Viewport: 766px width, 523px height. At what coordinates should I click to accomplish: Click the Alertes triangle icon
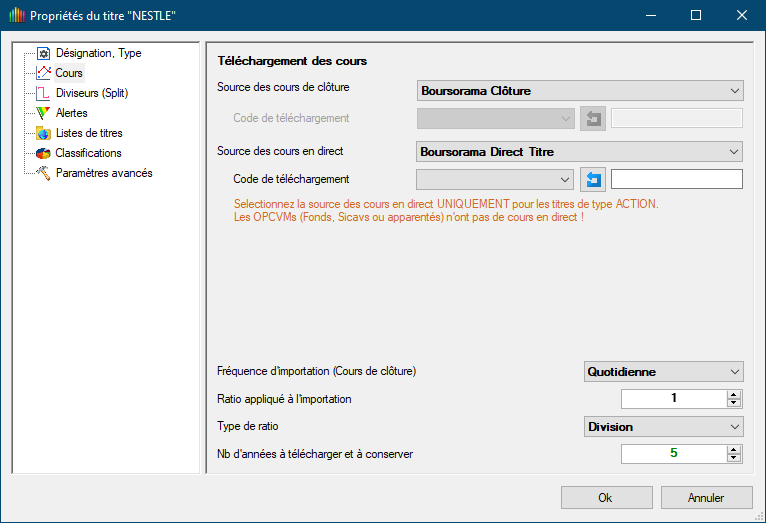pyautogui.click(x=43, y=113)
